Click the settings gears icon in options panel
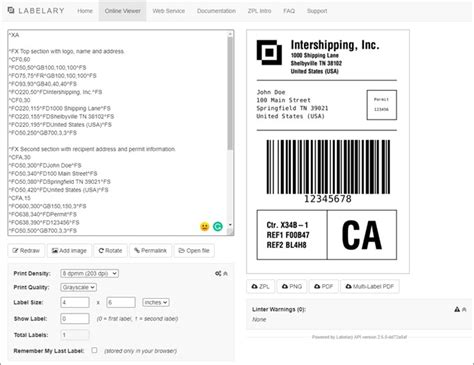474x365 pixels. click(x=218, y=273)
